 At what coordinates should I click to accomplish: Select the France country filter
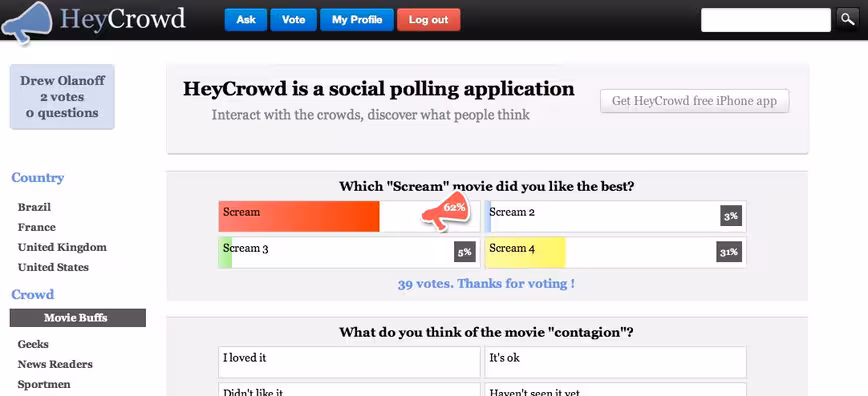pos(37,227)
